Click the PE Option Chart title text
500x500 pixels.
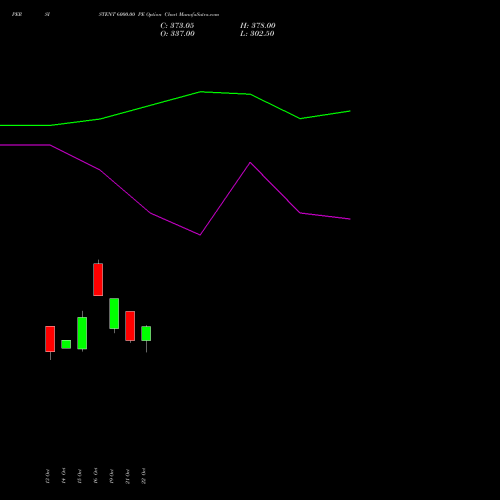(x=159, y=14)
